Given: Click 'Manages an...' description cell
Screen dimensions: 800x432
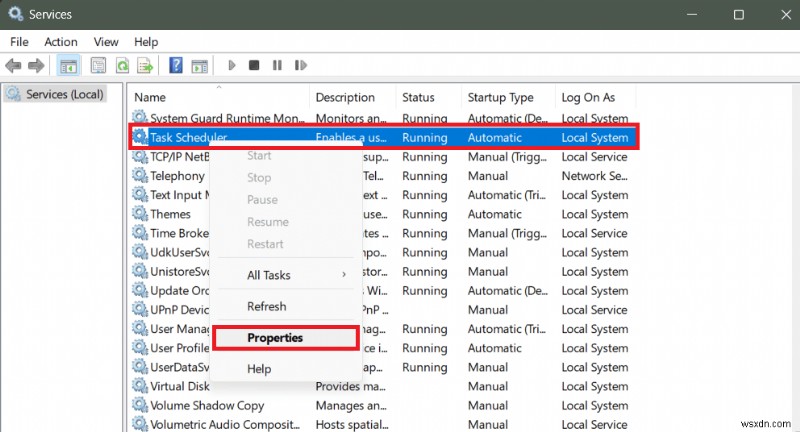Looking at the screenshot, I should (x=351, y=405).
